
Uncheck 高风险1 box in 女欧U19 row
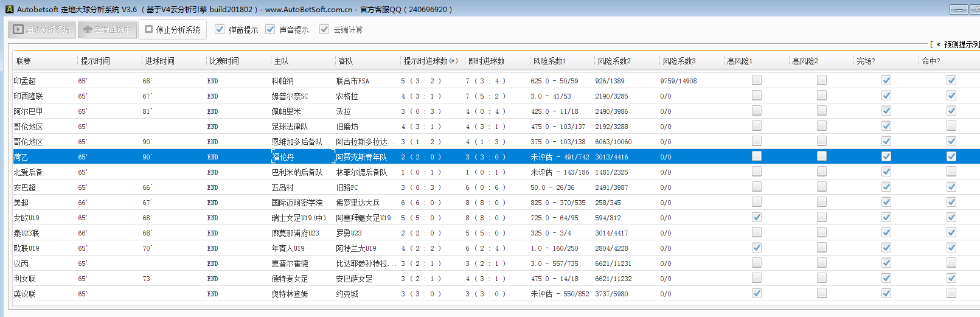click(x=757, y=217)
